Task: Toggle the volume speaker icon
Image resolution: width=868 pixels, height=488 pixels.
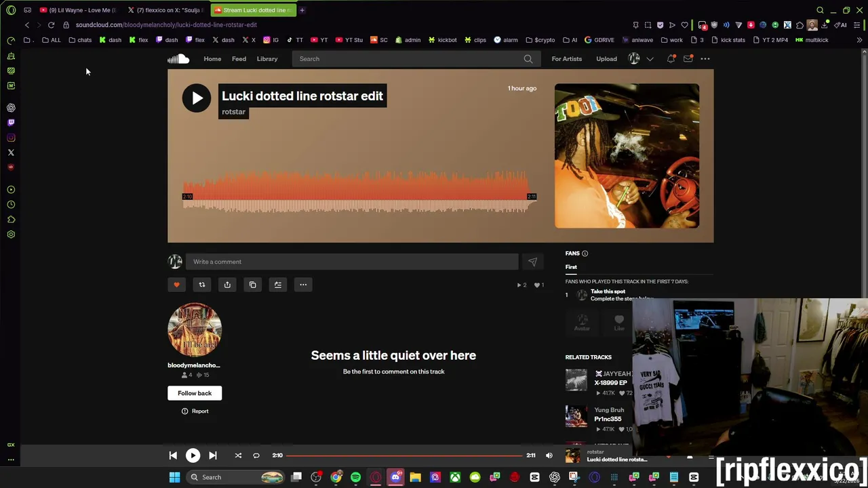Action: 549,455
